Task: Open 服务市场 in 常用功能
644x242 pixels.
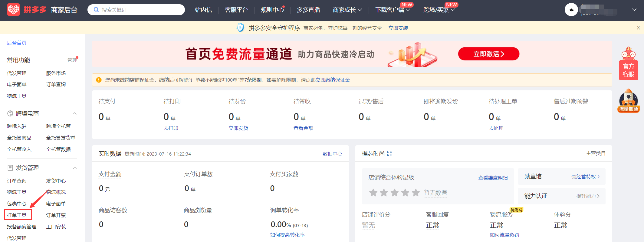Action: click(x=56, y=73)
